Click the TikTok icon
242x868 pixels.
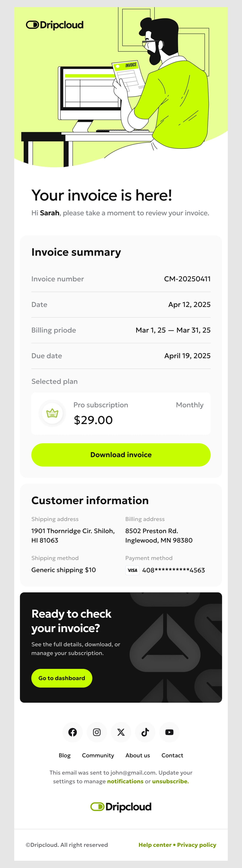pyautogui.click(x=145, y=732)
